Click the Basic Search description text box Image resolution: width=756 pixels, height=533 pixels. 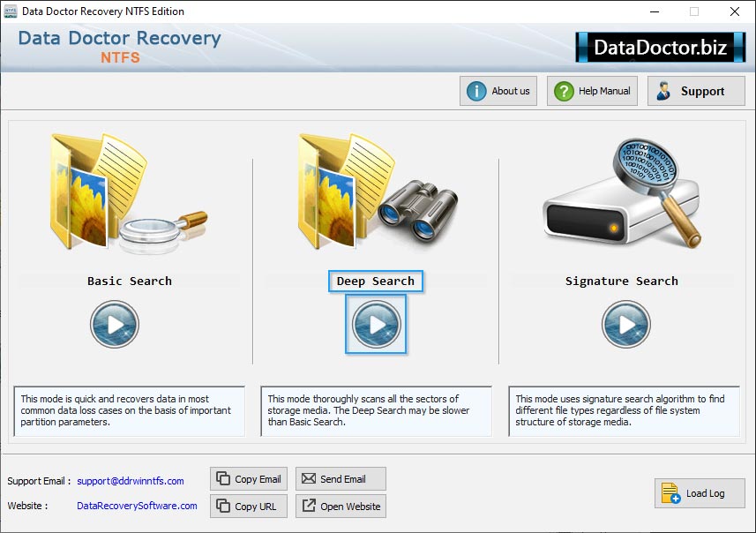point(129,411)
